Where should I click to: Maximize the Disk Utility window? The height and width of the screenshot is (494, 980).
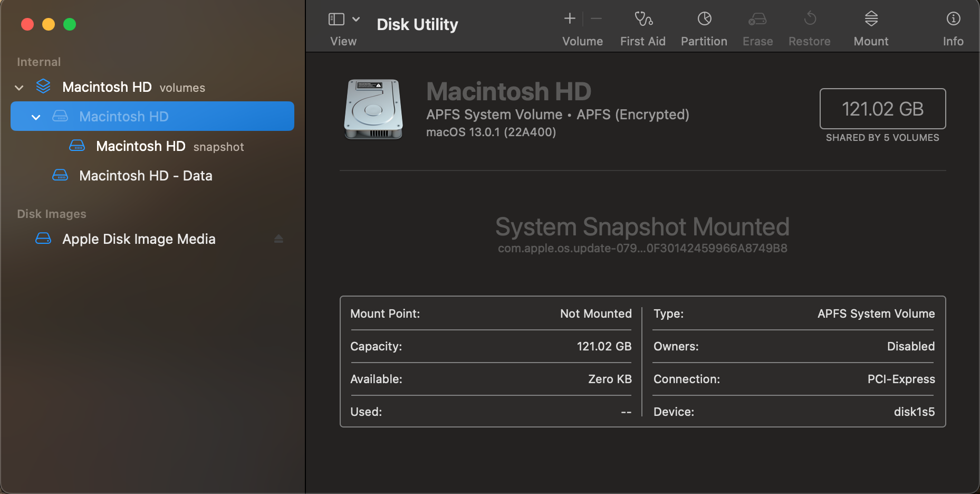tap(70, 24)
